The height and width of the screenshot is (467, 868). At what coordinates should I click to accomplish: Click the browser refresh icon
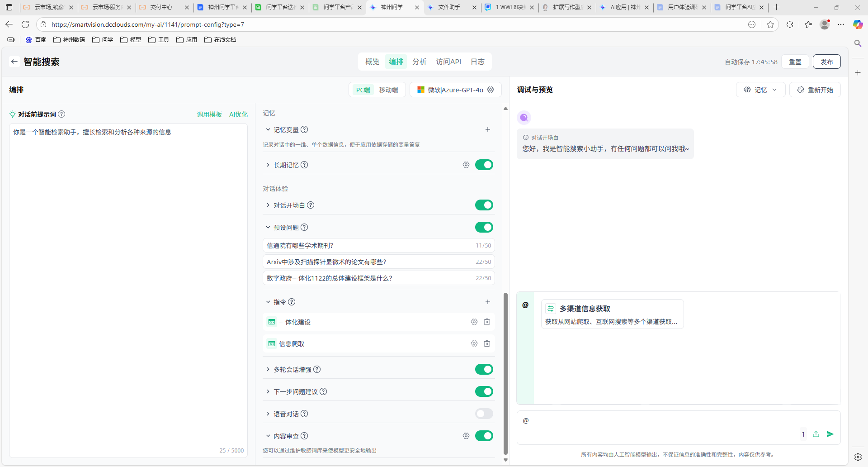[25, 24]
